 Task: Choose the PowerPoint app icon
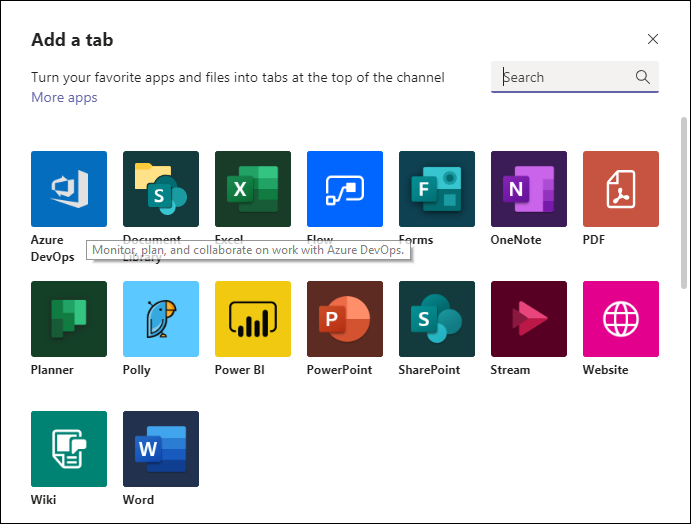pos(345,319)
